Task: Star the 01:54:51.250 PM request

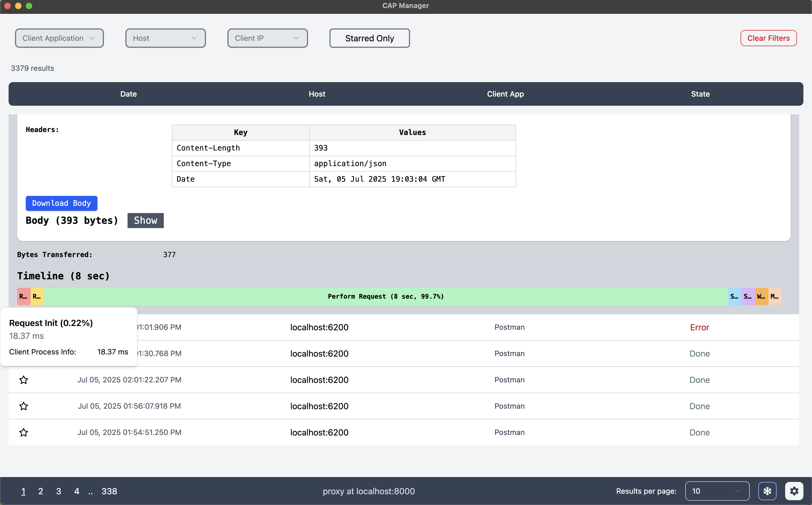Action: tap(23, 433)
